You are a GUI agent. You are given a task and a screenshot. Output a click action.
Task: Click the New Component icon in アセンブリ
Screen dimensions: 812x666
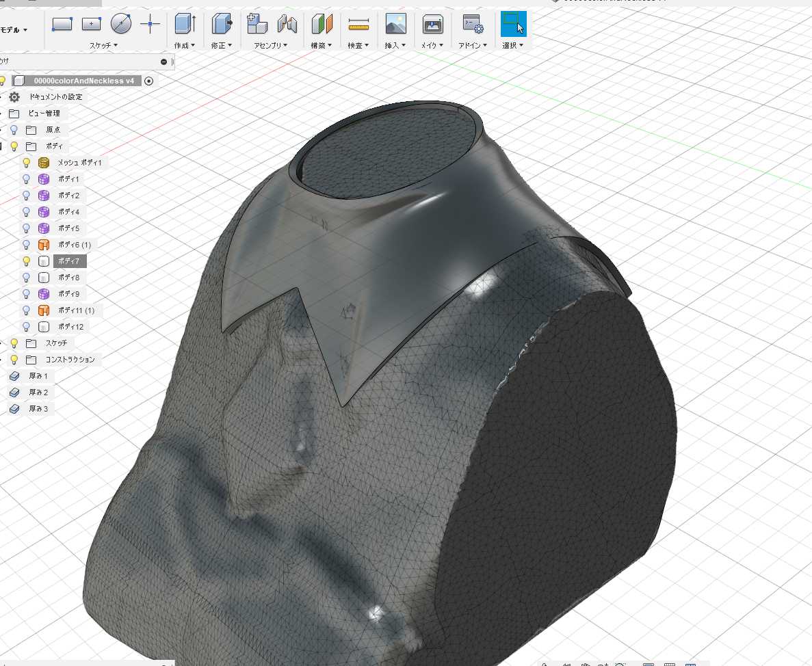[257, 24]
